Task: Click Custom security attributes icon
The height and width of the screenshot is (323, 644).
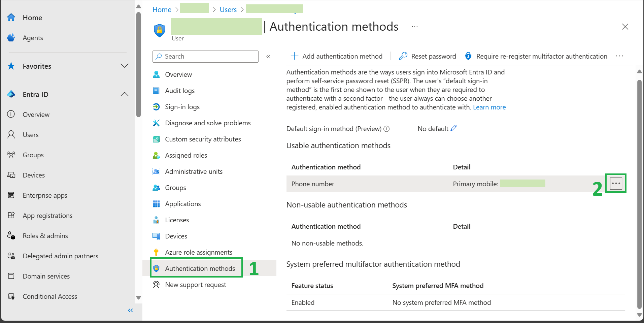Action: pyautogui.click(x=156, y=139)
